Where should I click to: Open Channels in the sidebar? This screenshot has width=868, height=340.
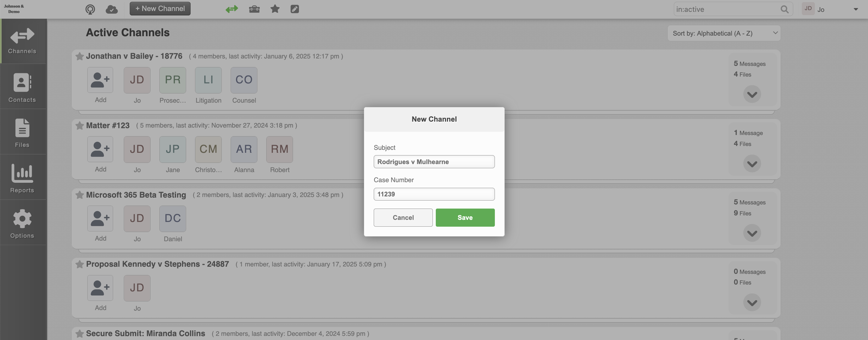coord(22,41)
